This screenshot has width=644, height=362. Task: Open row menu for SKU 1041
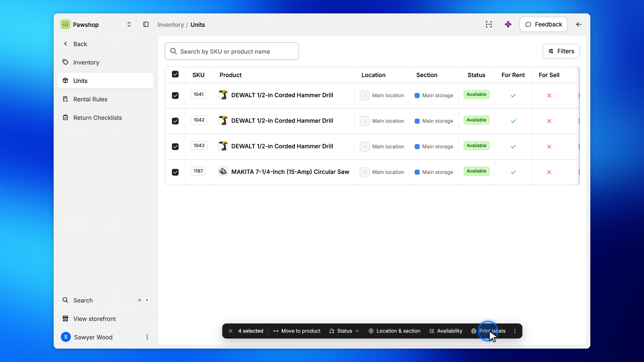579,96
